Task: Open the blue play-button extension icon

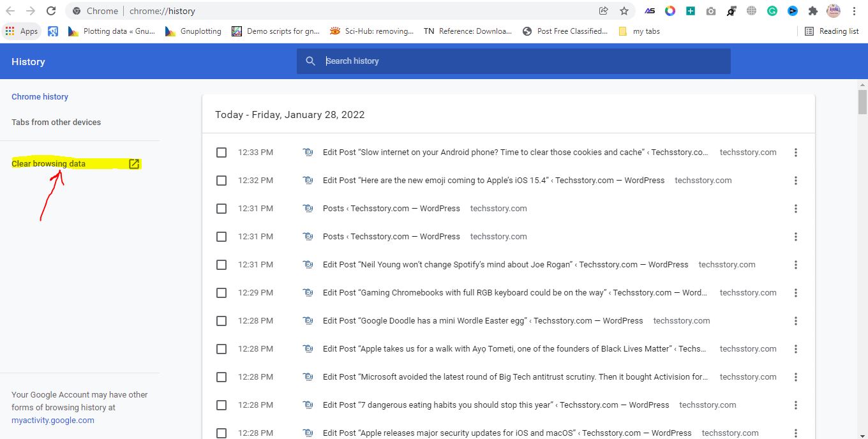Action: point(793,11)
